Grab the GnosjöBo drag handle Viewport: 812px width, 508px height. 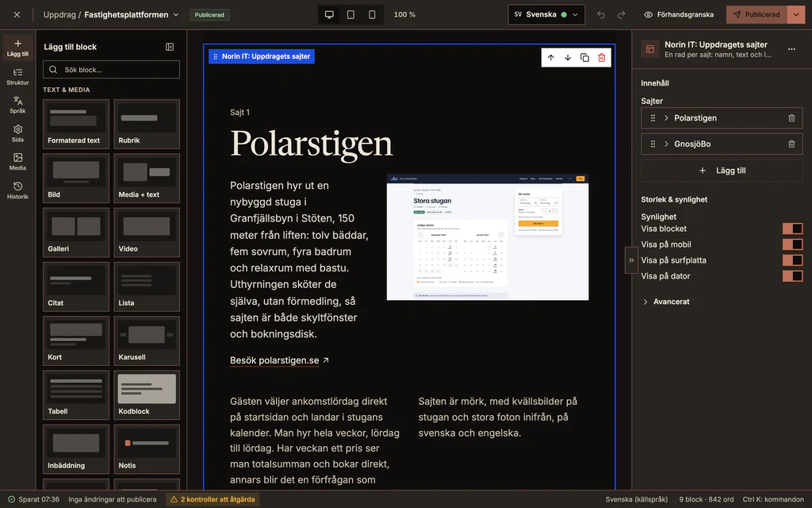click(x=653, y=144)
